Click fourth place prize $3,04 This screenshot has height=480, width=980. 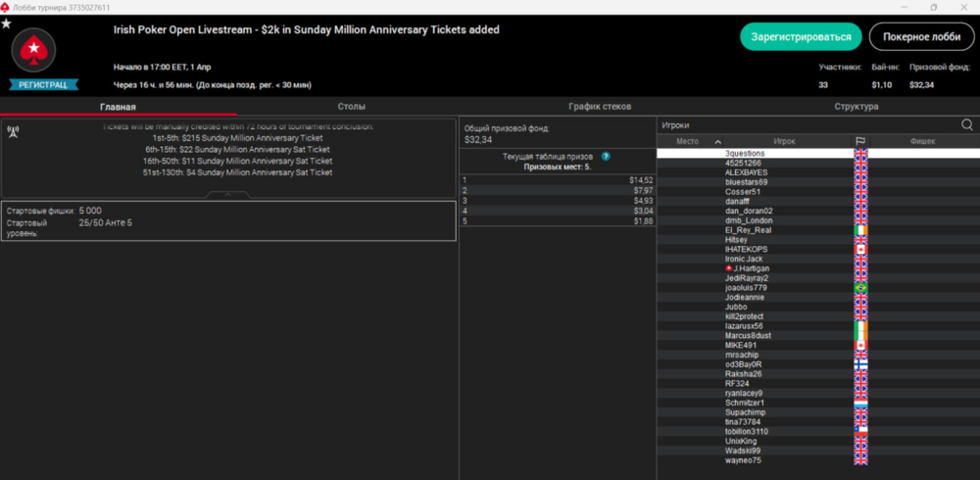pos(643,211)
